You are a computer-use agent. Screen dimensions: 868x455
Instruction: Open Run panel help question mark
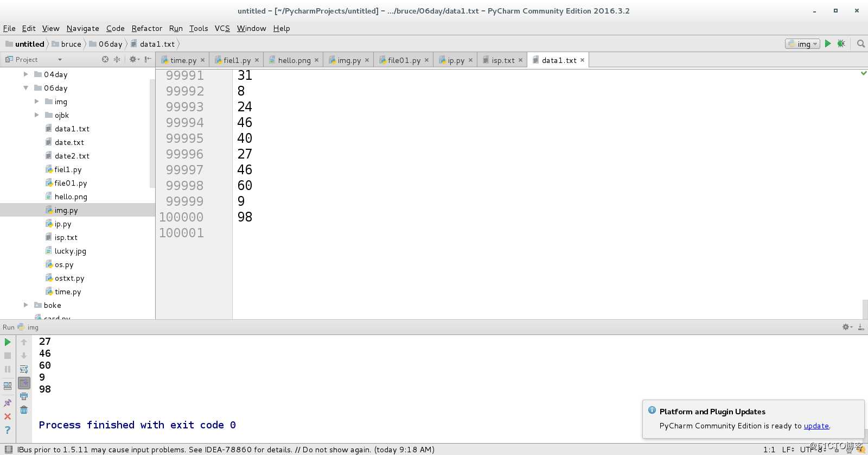point(8,430)
